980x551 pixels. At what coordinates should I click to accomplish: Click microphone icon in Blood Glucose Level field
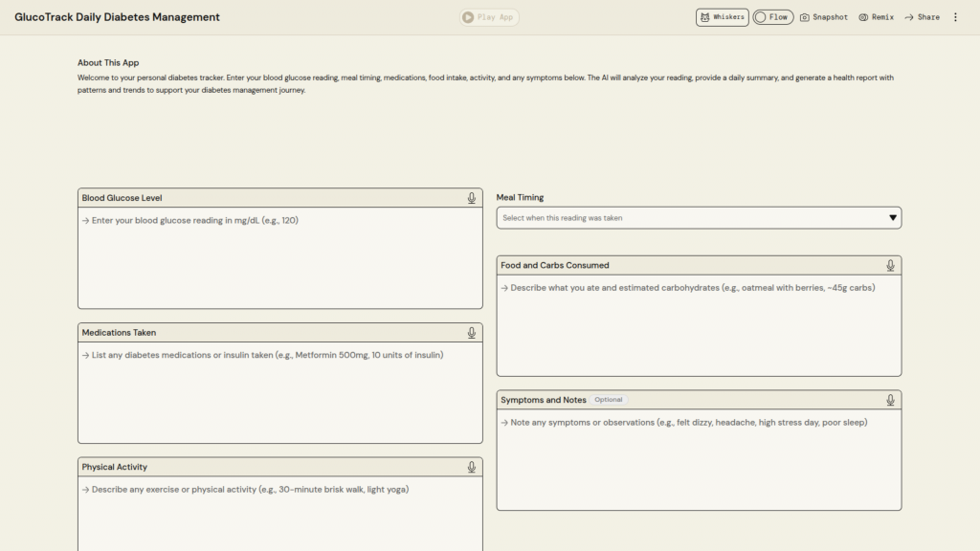(472, 198)
